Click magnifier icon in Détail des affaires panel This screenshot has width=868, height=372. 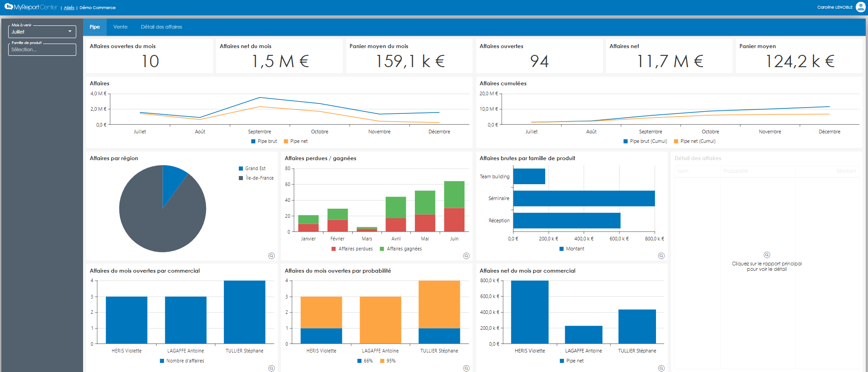coord(767,255)
